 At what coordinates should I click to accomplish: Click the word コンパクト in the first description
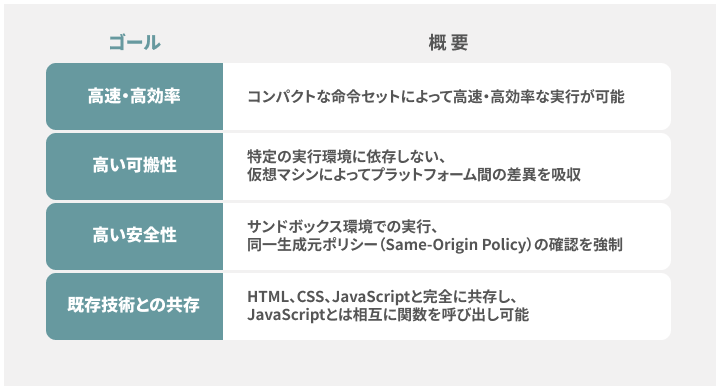(281, 96)
